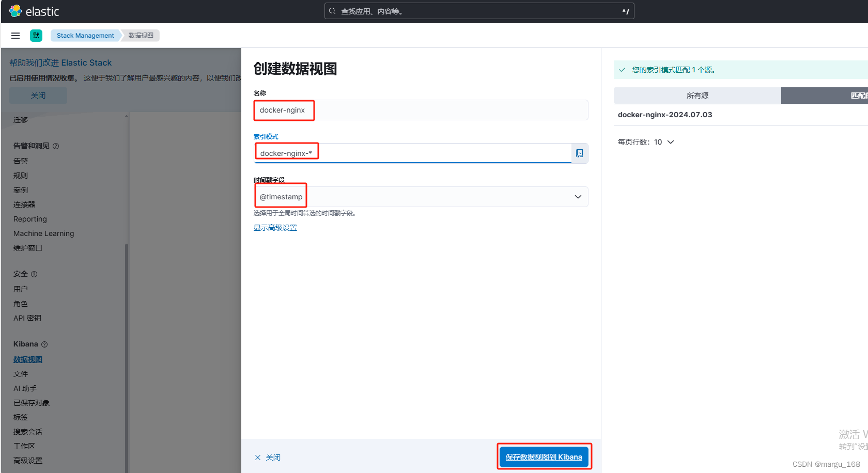The image size is (868, 473).
Task: Open 帮助我们改进 Elastic Stack heading link
Action: pos(60,62)
